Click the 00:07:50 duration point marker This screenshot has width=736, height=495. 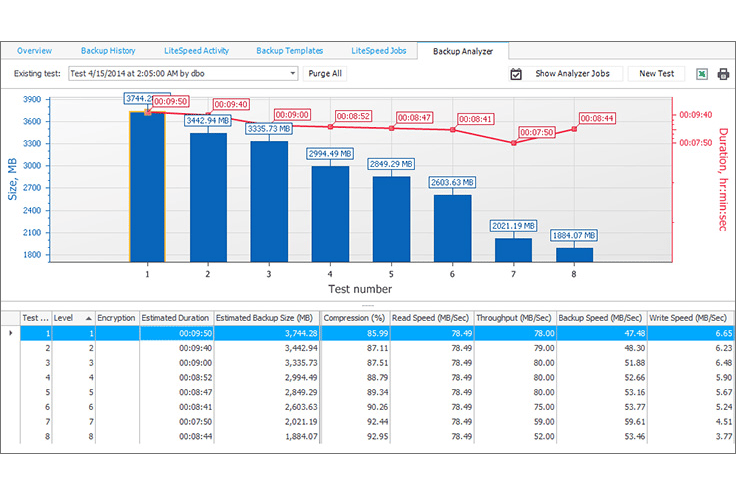514,143
